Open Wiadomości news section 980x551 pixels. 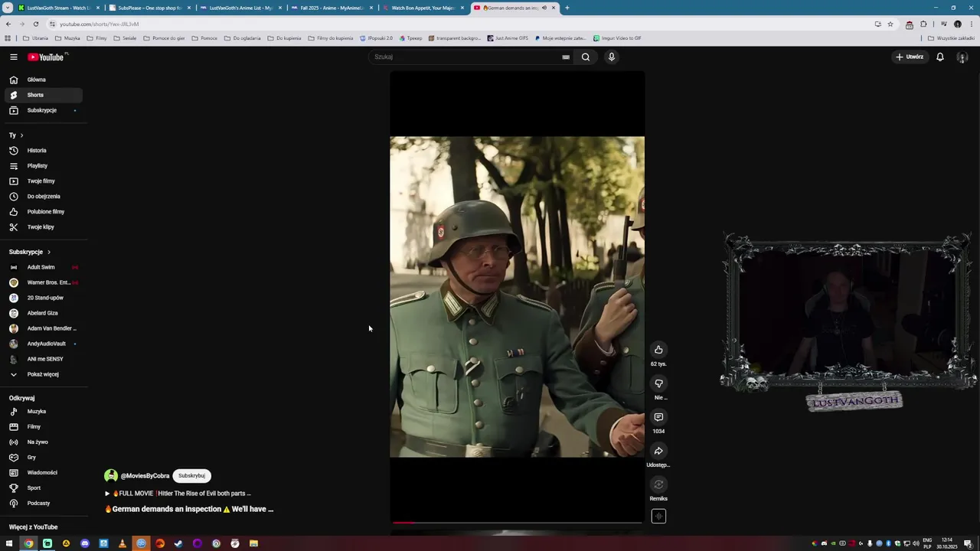44,473
